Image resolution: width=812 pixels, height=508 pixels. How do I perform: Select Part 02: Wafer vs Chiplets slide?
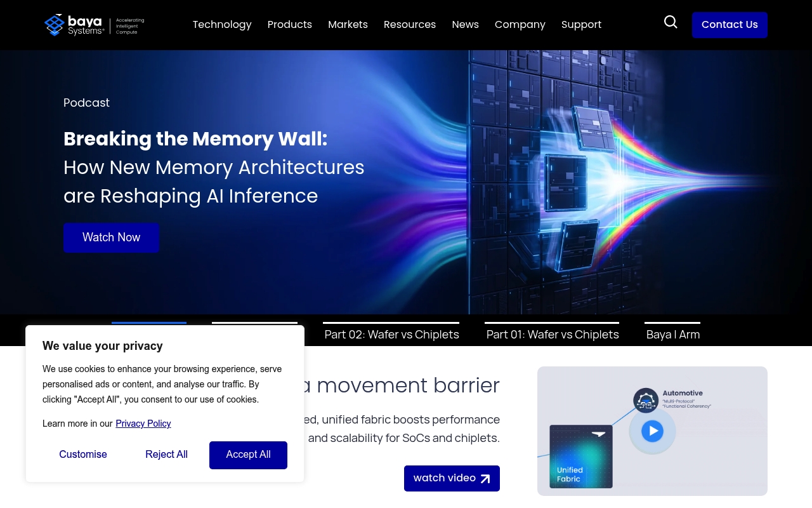pos(391,334)
